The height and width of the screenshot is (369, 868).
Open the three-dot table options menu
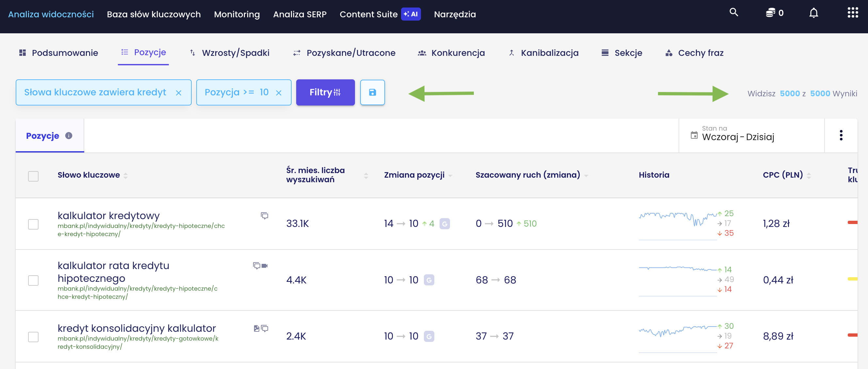tap(841, 135)
